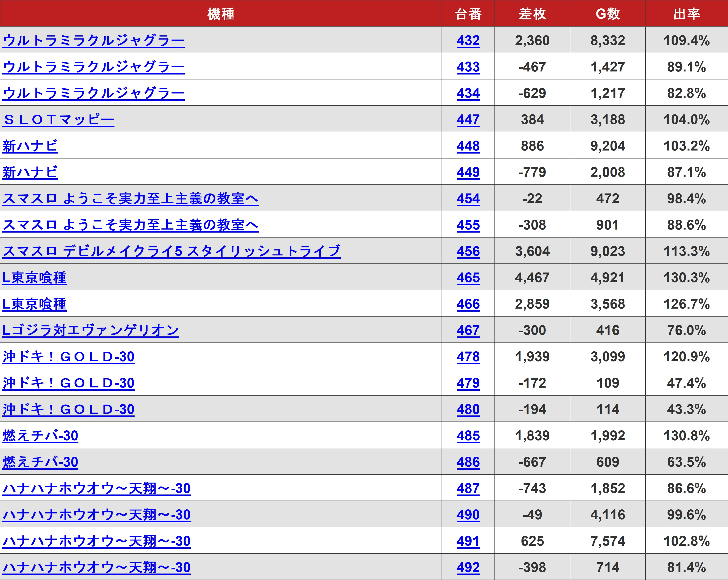Open ハナハナホウオウ link in row 491
This screenshot has width=728, height=580.
(x=97, y=541)
